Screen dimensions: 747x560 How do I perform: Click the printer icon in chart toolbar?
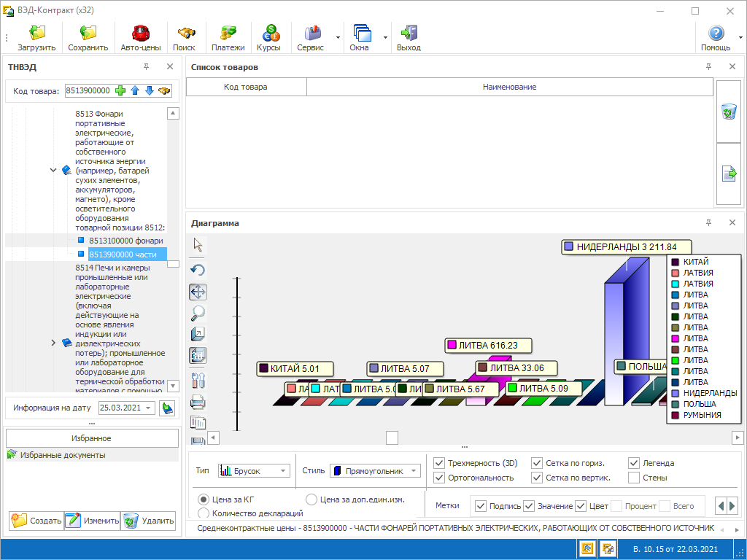coord(198,402)
